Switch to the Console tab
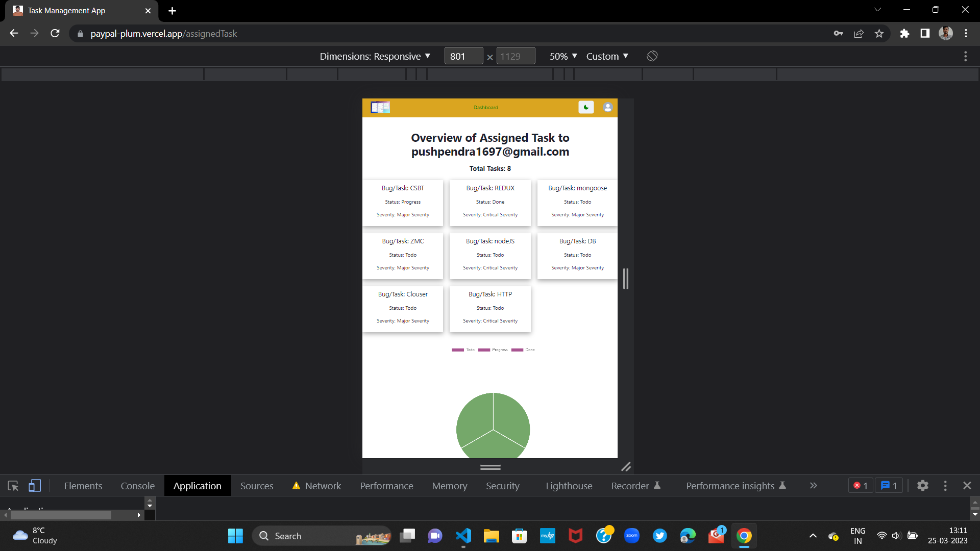The height and width of the screenshot is (551, 980). (137, 486)
